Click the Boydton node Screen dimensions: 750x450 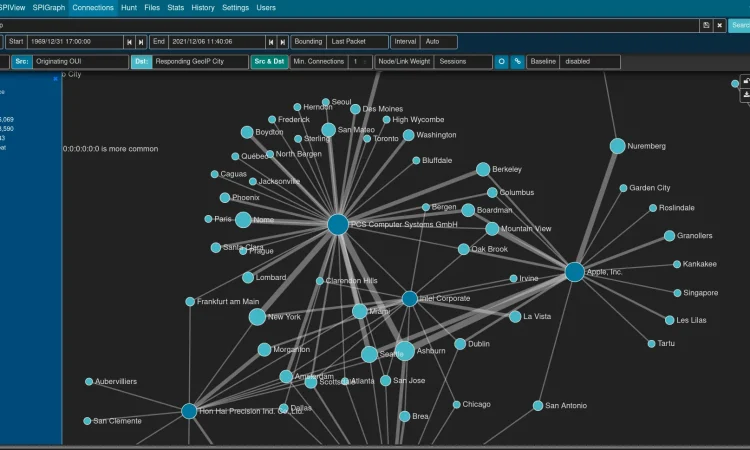[247, 132]
